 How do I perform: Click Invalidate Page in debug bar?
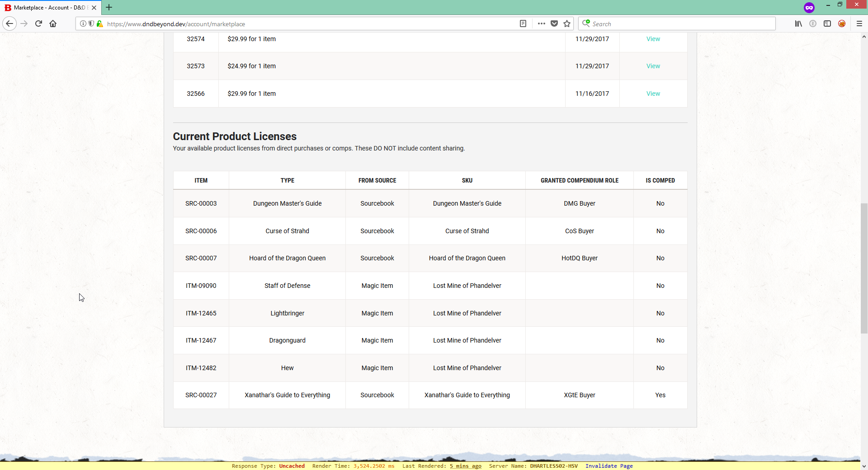tap(609, 466)
